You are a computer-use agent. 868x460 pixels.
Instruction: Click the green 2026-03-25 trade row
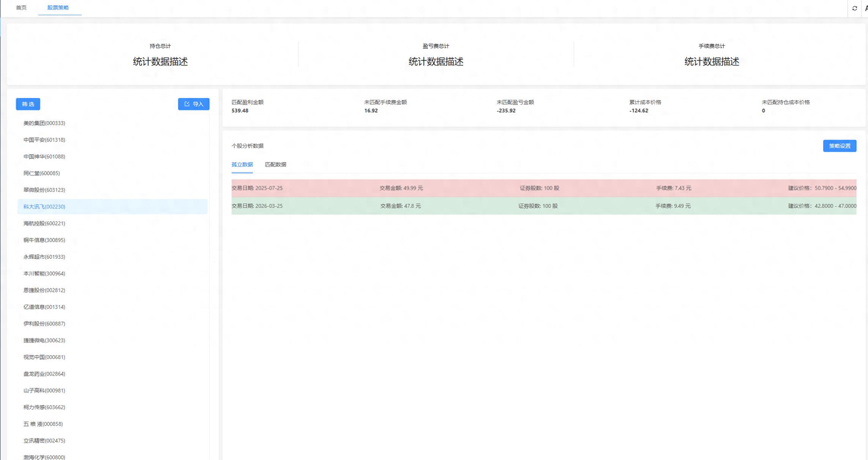pos(544,206)
